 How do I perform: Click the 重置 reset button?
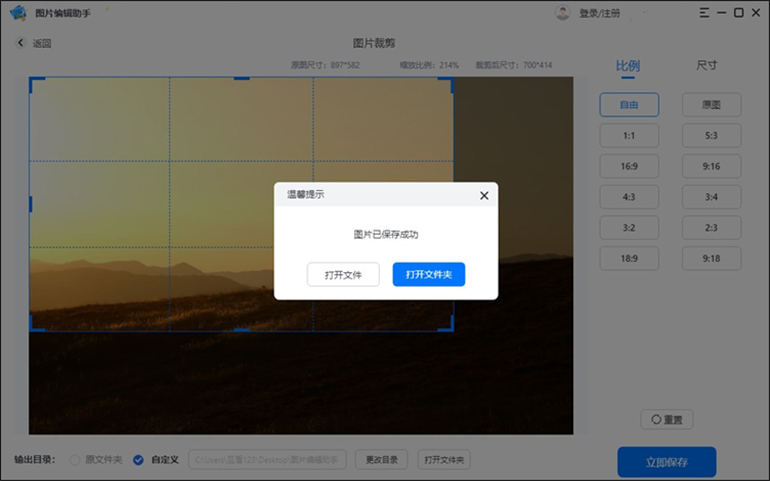[x=667, y=420]
